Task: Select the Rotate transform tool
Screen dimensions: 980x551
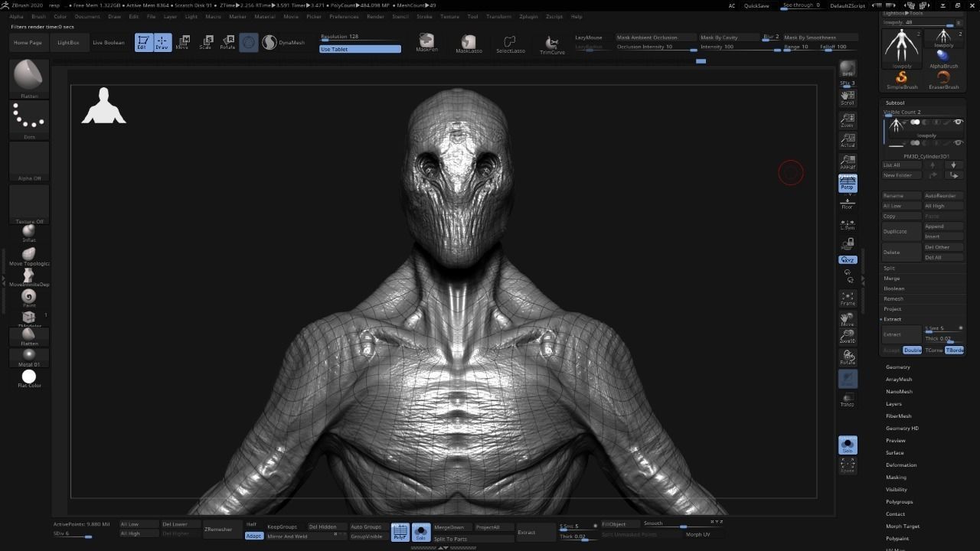Action: (x=227, y=43)
